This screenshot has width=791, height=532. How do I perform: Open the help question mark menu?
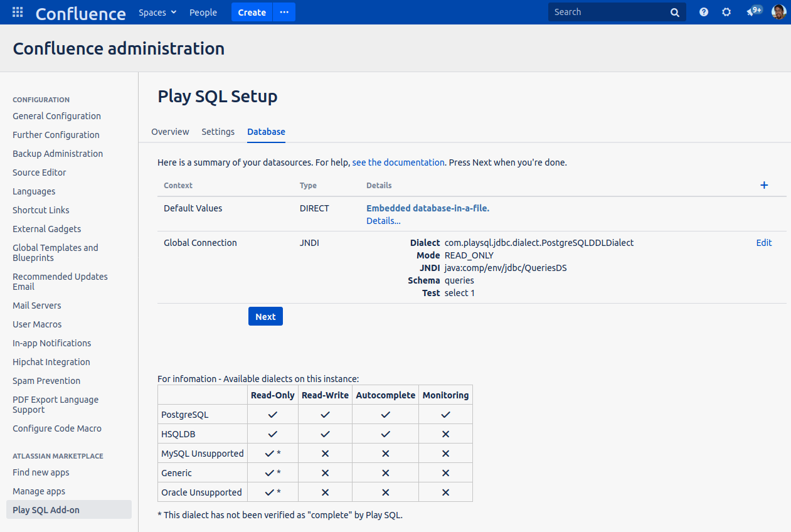click(x=704, y=12)
